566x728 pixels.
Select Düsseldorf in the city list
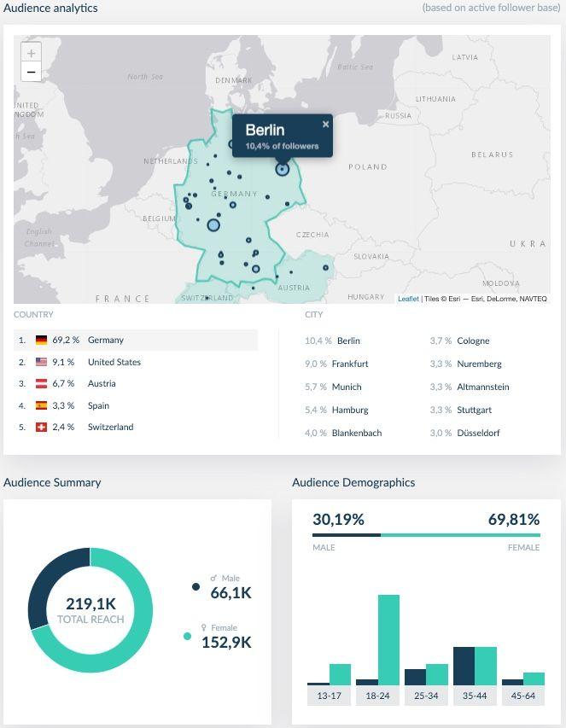pos(464,433)
